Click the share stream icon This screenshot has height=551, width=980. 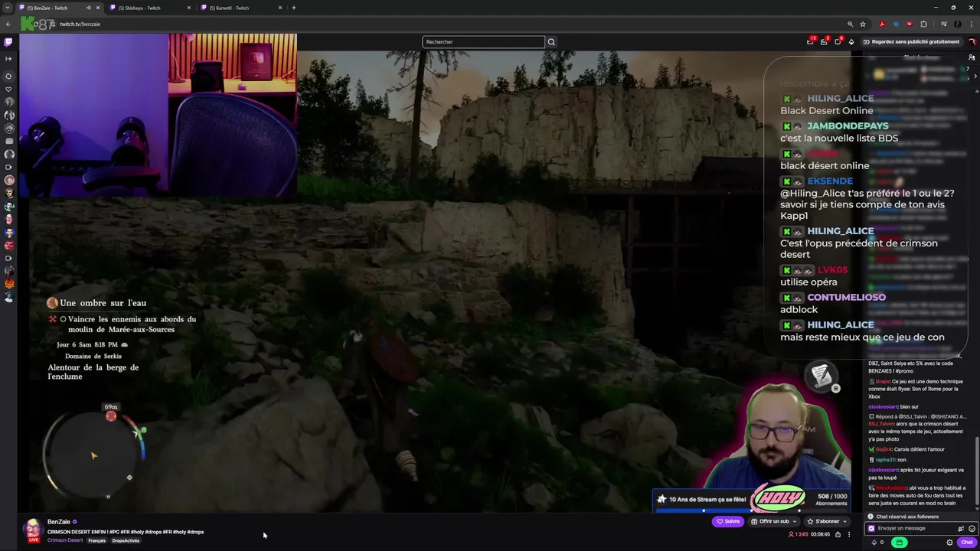pos(838,534)
